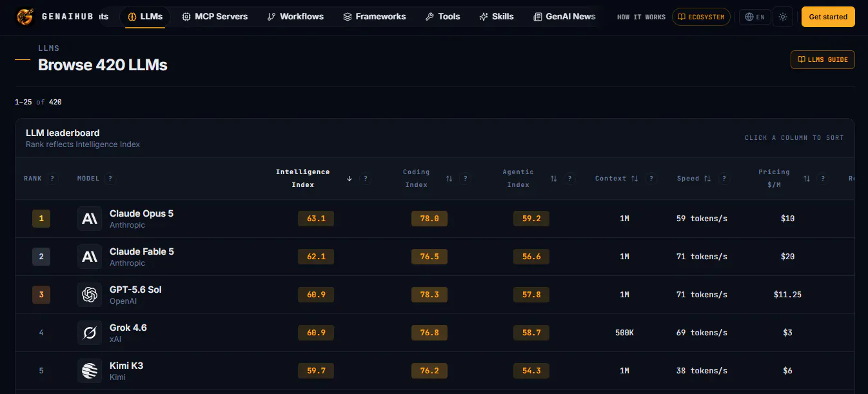Screen dimensions: 868x394
Task: Click the Browse 420 LLMs heading
Action: click(x=103, y=65)
